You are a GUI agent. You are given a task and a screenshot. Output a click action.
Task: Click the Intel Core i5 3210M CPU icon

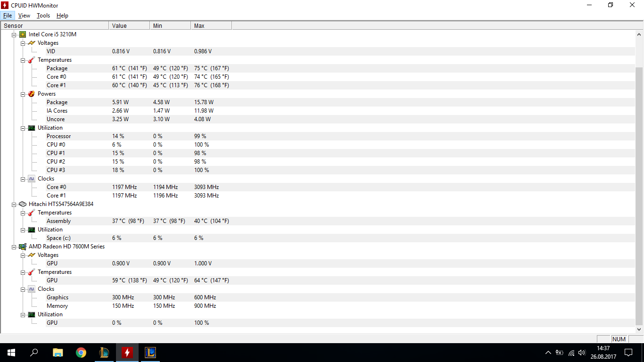(23, 34)
